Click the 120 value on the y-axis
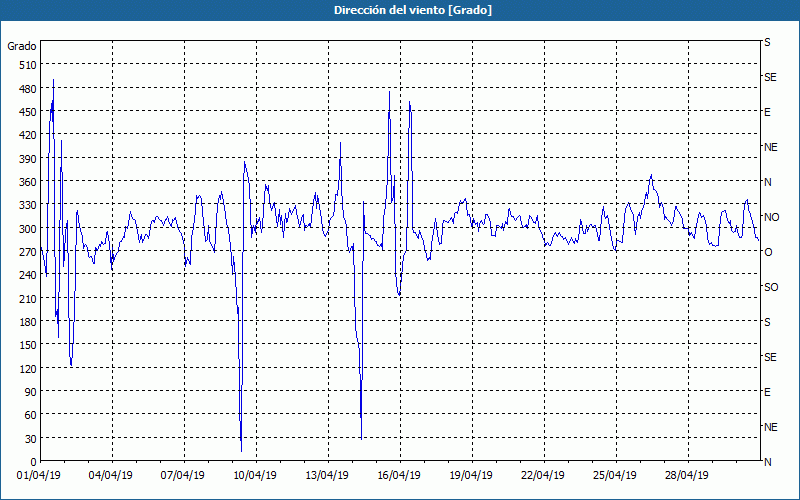 28,368
